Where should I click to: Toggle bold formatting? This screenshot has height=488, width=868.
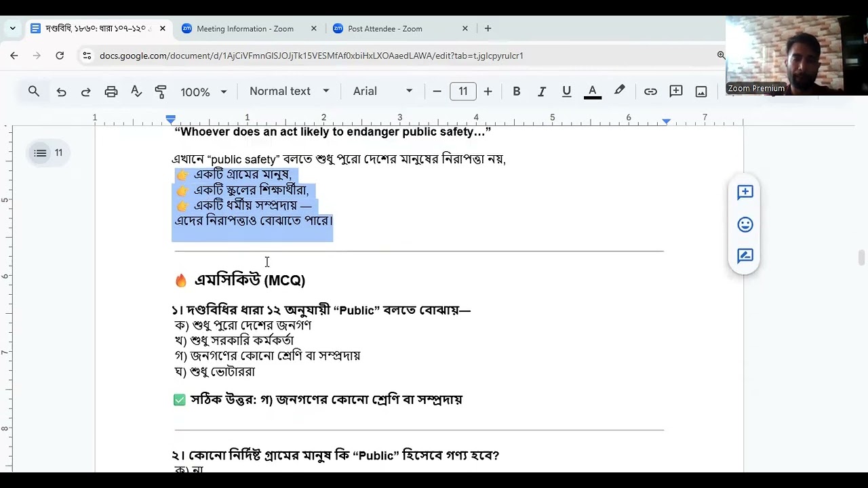pos(517,91)
